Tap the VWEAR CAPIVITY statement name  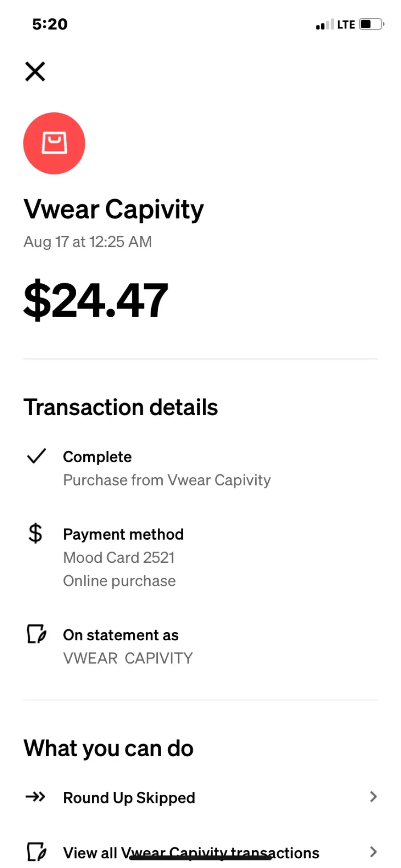pos(128,658)
